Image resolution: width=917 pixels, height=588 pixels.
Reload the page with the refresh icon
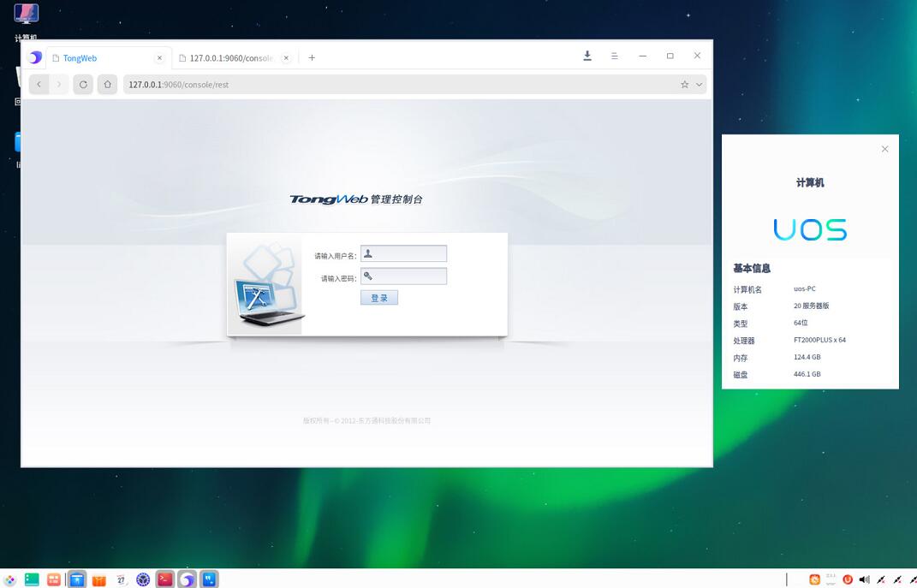pos(83,84)
